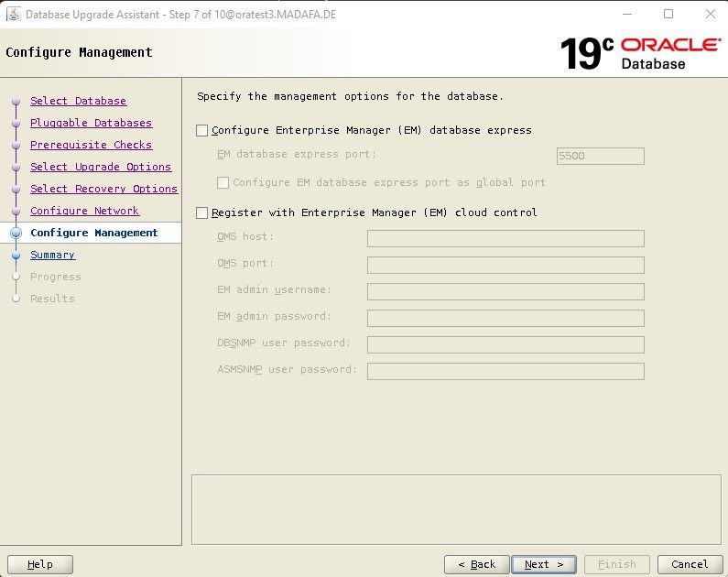This screenshot has width=728, height=577.
Task: Click 'Specify the management options' text
Action: coord(350,96)
